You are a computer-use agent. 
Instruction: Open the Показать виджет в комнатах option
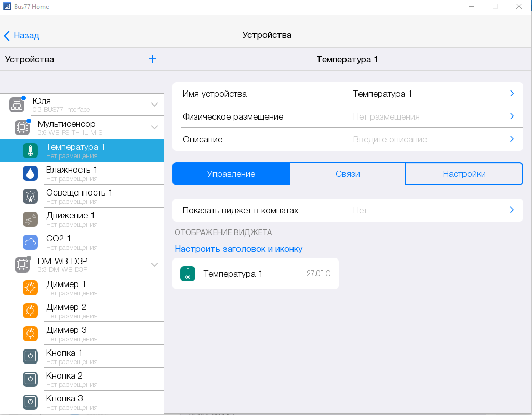[x=348, y=210]
